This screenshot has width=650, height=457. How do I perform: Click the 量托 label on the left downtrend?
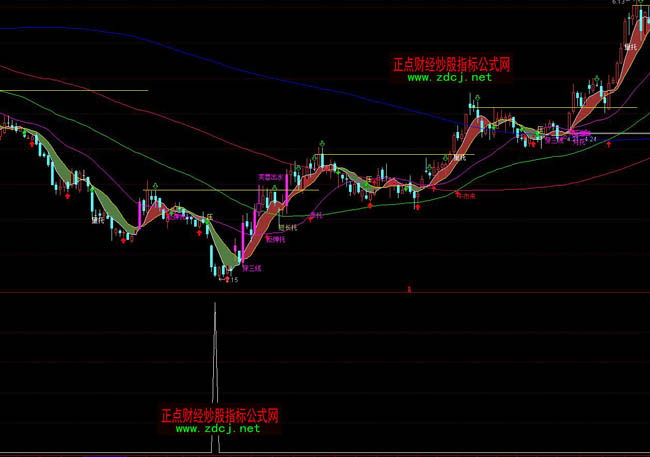point(98,218)
